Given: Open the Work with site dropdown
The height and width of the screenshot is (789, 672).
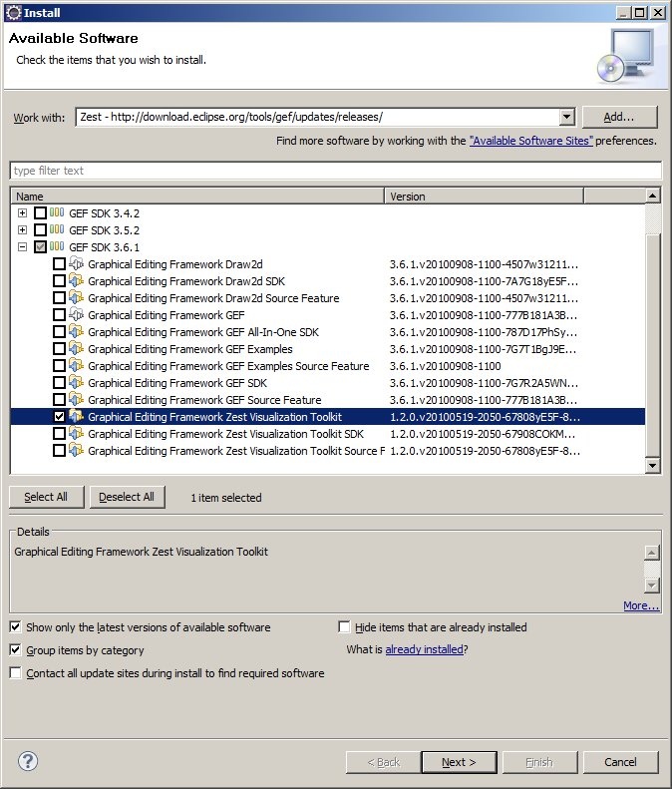Looking at the screenshot, I should [566, 117].
